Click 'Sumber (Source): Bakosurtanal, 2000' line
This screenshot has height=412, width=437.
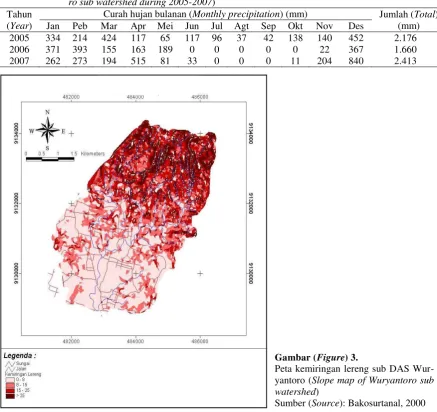[350, 403]
